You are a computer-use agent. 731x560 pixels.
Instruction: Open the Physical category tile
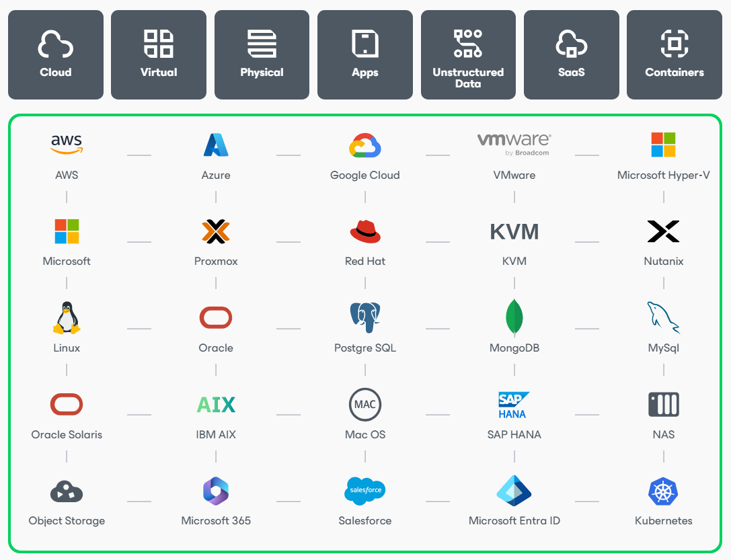coord(262,54)
